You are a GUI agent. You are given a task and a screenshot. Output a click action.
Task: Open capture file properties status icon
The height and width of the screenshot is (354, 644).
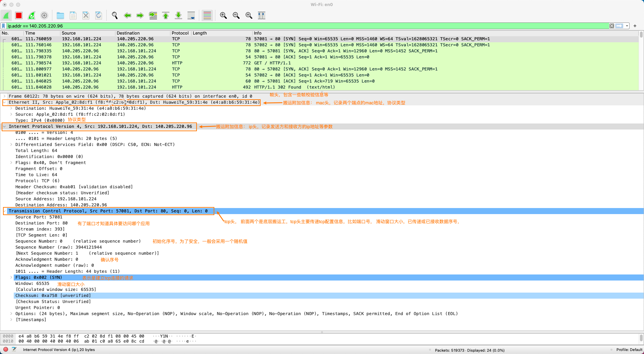(14, 349)
